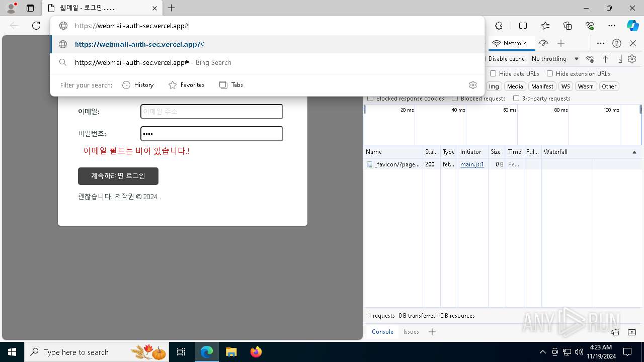Click the 계속하려면 로그인 button

point(118,176)
